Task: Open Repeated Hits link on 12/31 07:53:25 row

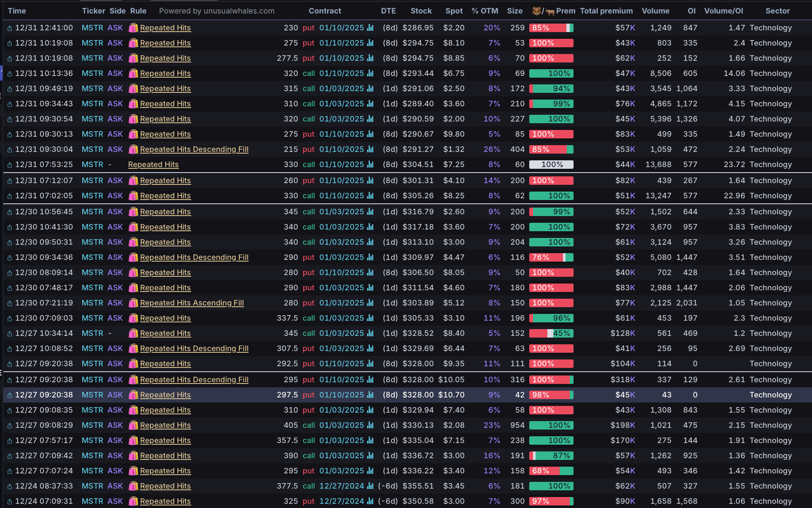Action: pos(153,165)
